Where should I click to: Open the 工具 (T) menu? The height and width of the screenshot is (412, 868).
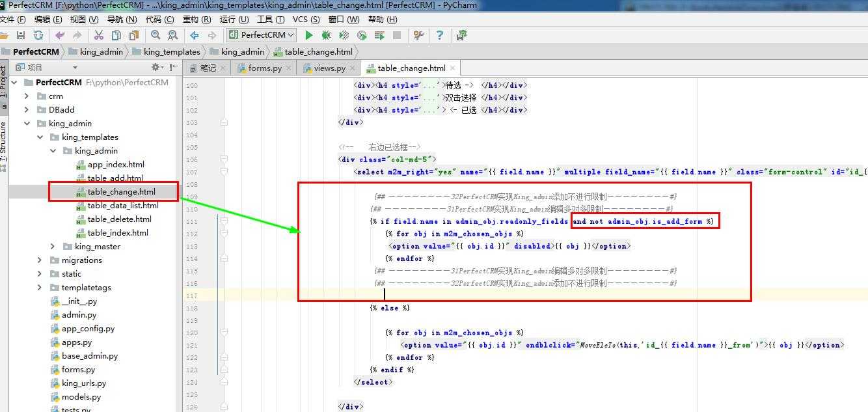point(271,20)
